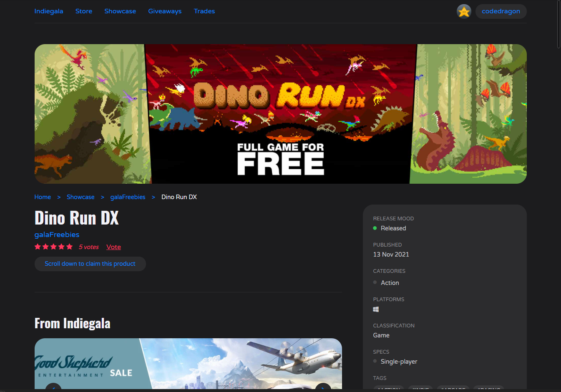Click the Dino Run DX page title
Screen dimensions: 561x392
point(77,218)
